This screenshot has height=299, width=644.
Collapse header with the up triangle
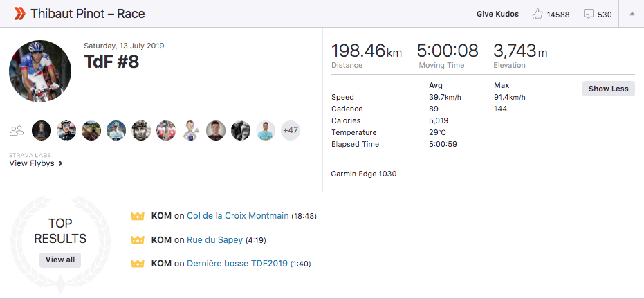632,14
